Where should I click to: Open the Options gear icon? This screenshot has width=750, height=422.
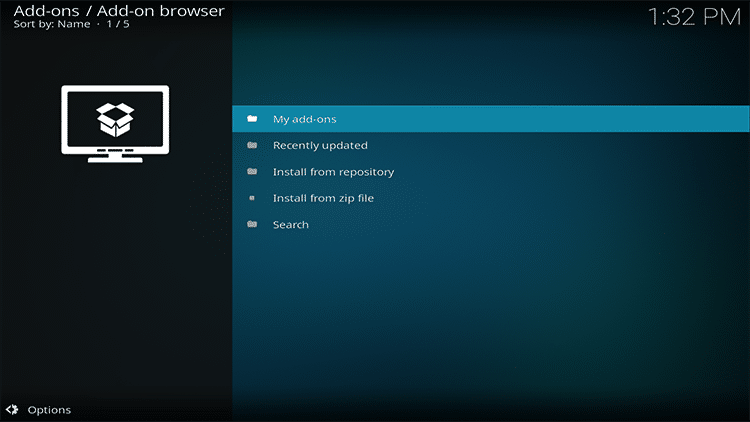point(12,410)
